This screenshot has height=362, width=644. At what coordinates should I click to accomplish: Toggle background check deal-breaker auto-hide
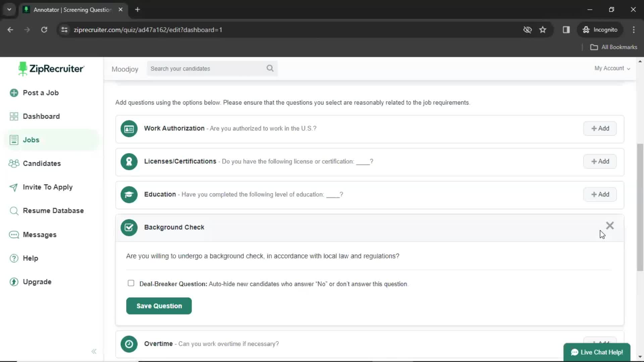[131, 283]
